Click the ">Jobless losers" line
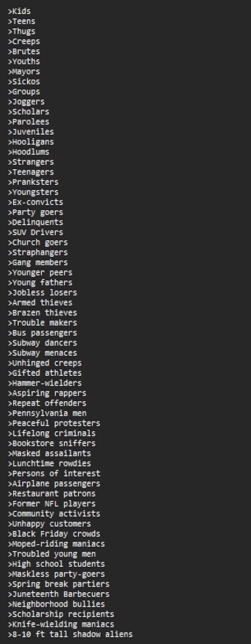The height and width of the screenshot is (644, 251). [x=43, y=292]
